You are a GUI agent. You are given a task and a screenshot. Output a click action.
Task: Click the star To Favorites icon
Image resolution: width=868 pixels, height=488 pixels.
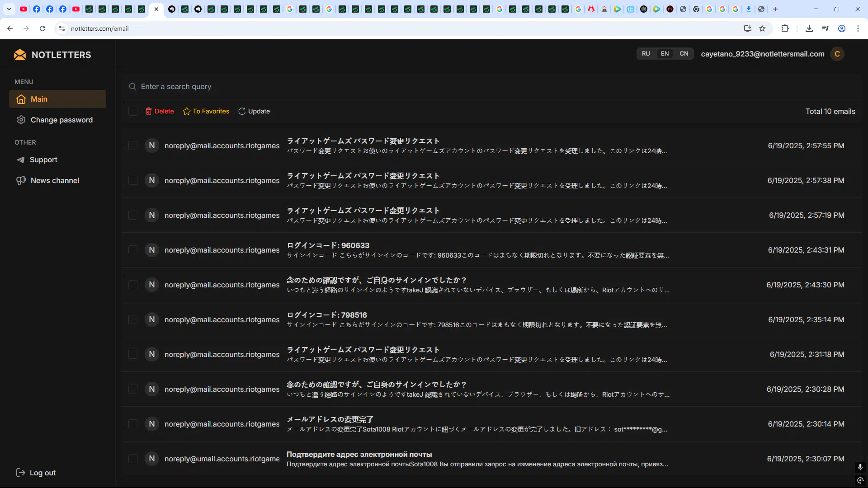[x=187, y=111]
